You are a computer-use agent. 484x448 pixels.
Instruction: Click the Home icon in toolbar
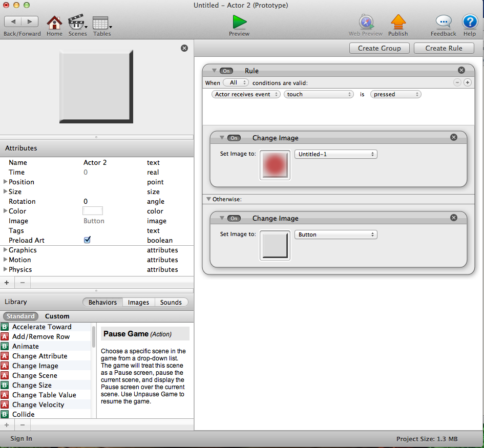54,23
